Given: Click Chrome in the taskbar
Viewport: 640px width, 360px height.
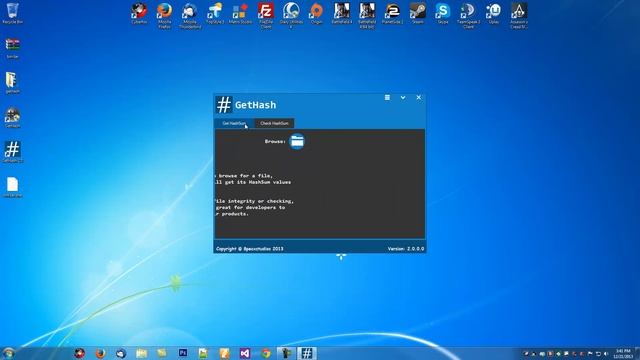Looking at the screenshot, I should point(265,353).
